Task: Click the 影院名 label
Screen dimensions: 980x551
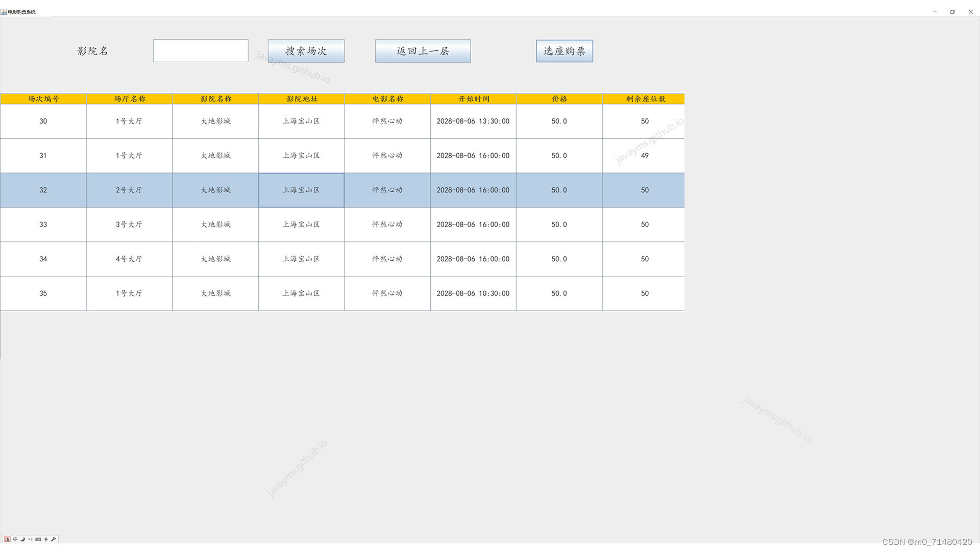Action: 92,51
